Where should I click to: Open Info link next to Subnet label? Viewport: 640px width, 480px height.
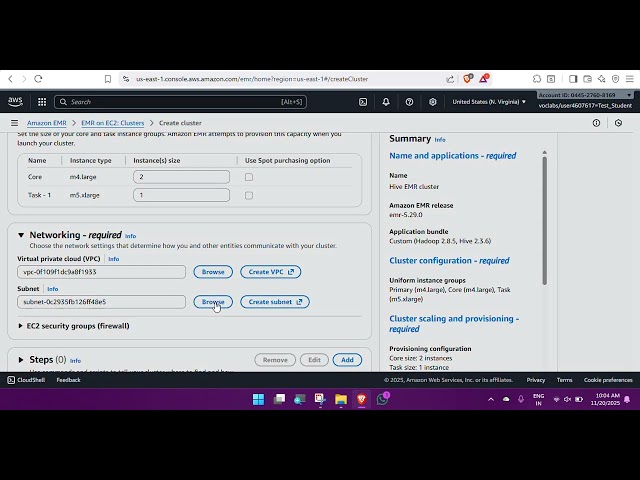click(x=53, y=289)
